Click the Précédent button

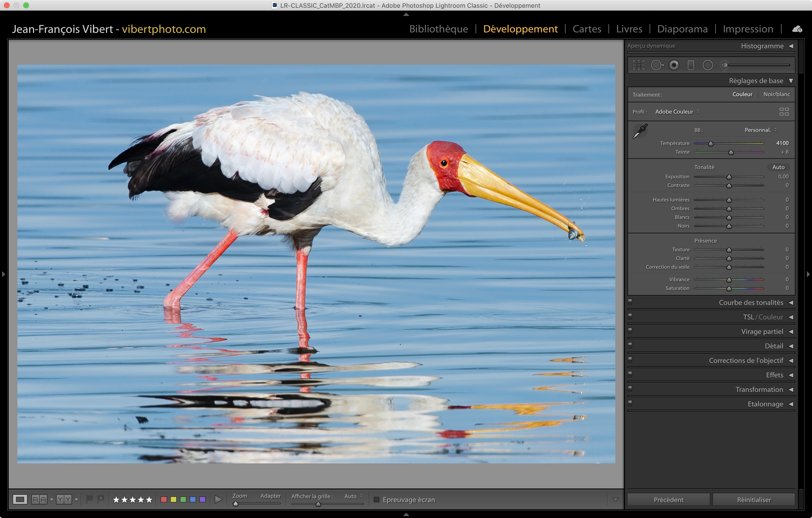click(668, 499)
